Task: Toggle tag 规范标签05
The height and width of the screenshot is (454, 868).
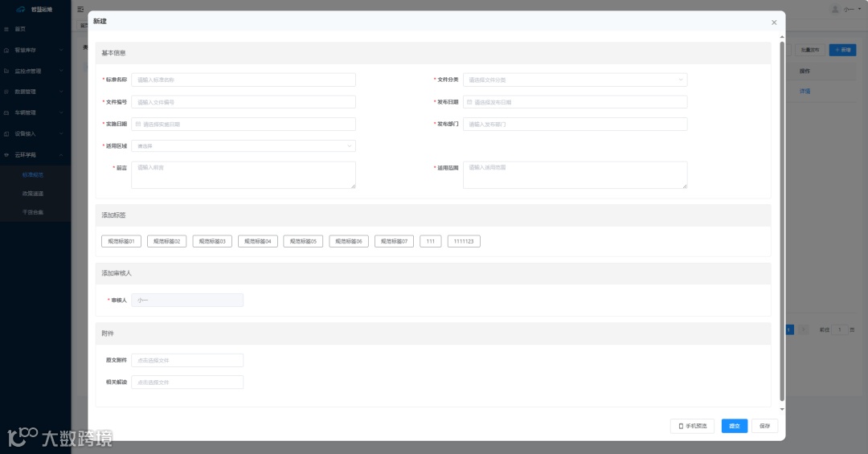Action: [303, 241]
